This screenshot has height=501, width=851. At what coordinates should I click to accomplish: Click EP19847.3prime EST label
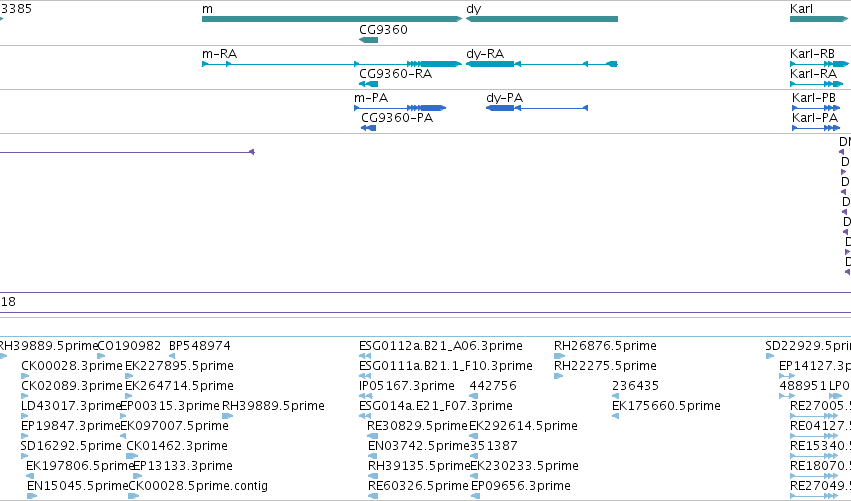[x=71, y=426]
